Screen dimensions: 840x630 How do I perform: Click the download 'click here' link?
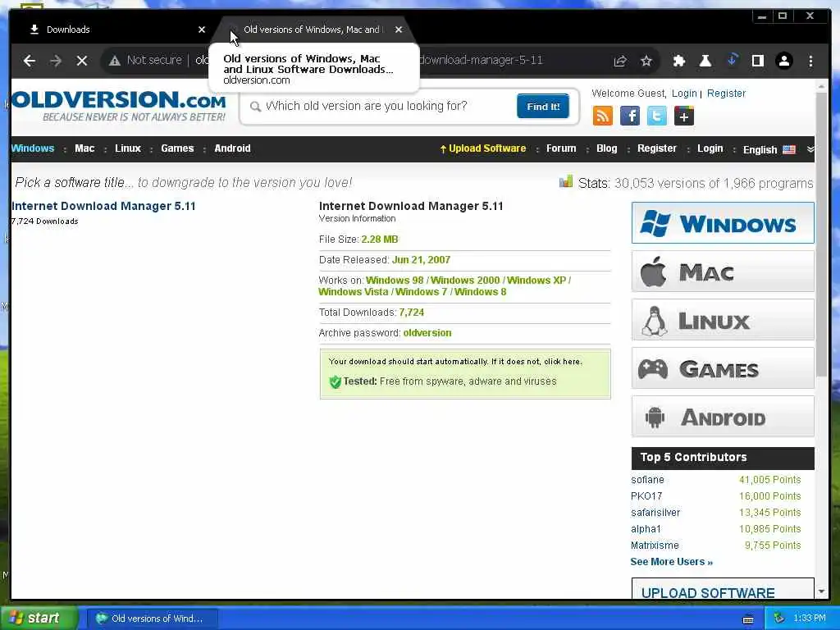[563, 362]
